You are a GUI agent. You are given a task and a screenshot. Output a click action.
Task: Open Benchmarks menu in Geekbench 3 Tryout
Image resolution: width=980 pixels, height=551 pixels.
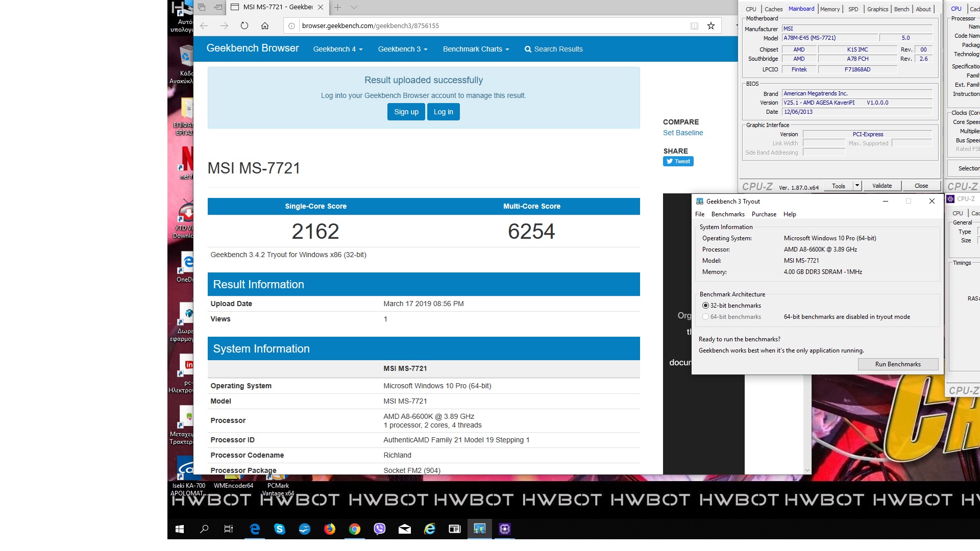[x=728, y=214]
